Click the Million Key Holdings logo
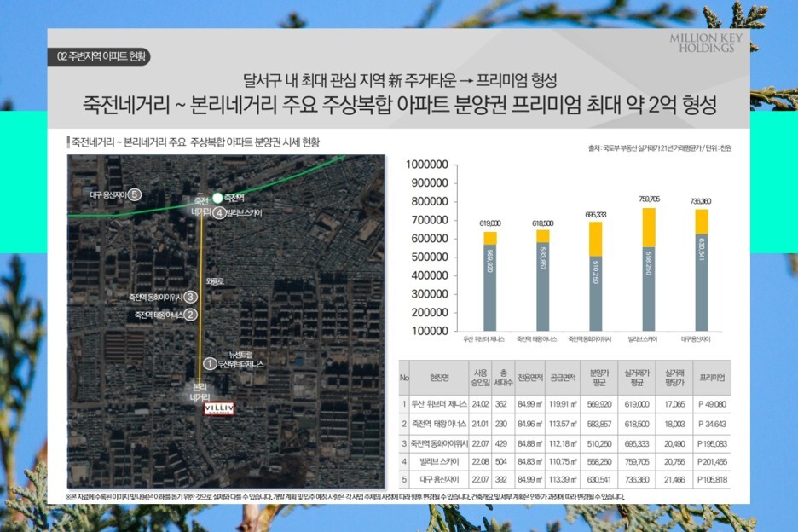This screenshot has width=798, height=532. tap(706, 43)
